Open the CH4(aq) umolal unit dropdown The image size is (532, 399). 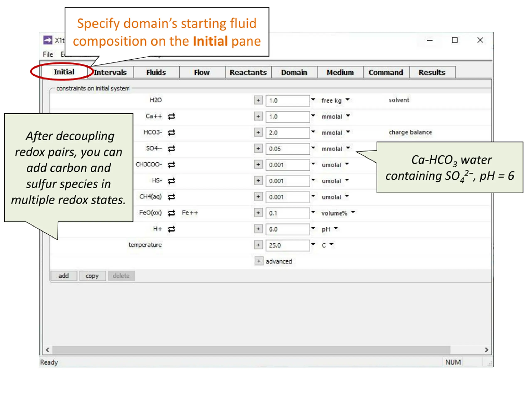(347, 196)
